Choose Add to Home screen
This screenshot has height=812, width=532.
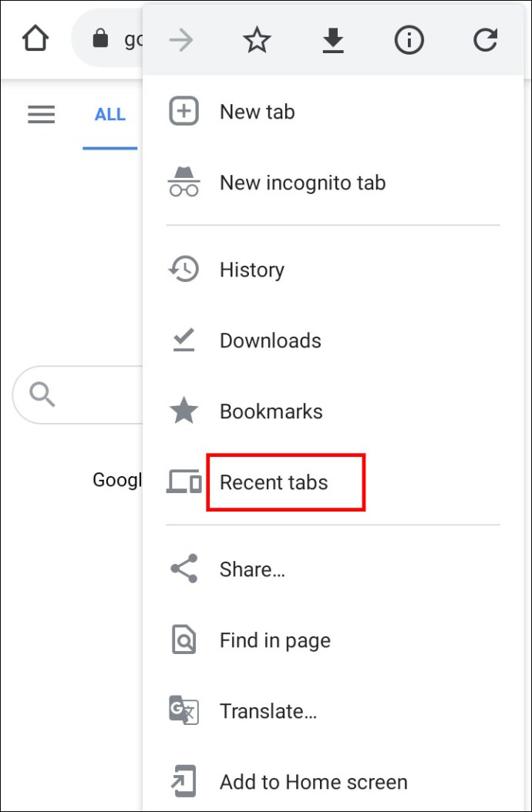coord(313,781)
